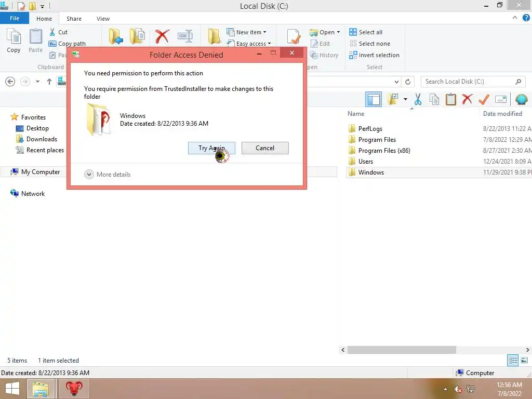Click the refresh button beside address bar
Screen dimensions: 532x399
[408, 82]
